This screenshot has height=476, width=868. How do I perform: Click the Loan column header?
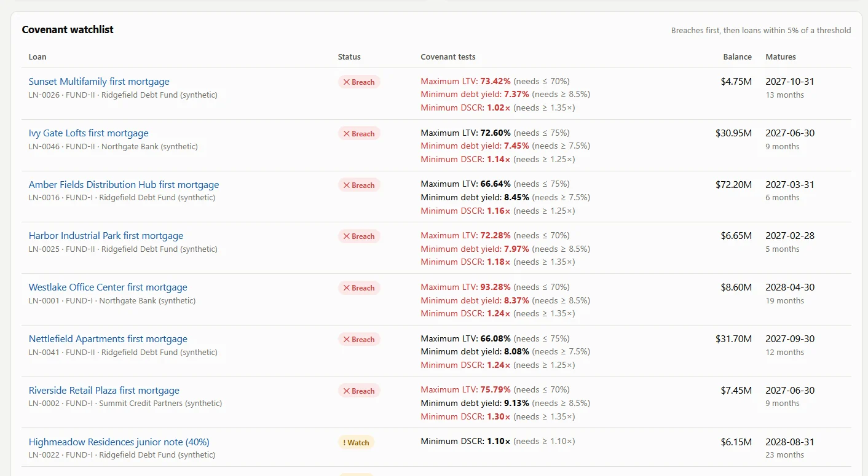(37, 57)
